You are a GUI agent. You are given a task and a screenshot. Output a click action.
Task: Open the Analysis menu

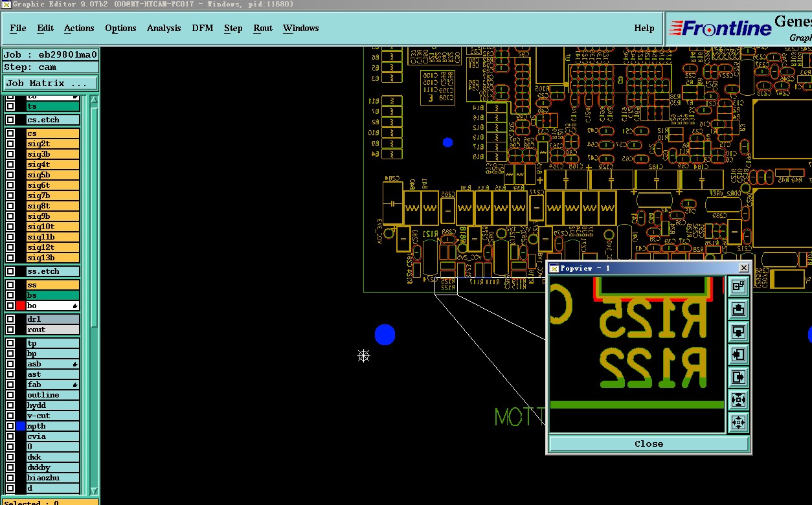(164, 28)
